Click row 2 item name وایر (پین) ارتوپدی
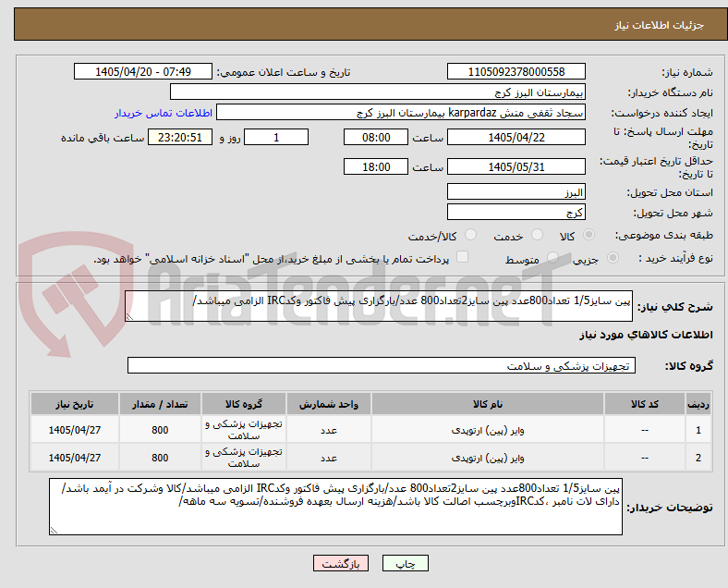This screenshot has height=588, width=728. tap(488, 458)
